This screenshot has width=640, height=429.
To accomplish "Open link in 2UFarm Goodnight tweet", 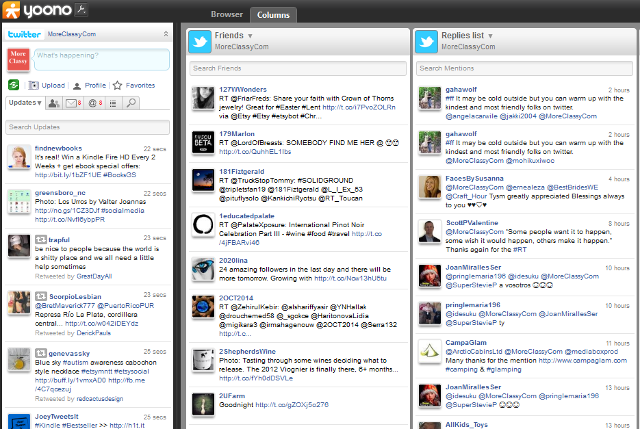I will pos(292,405).
